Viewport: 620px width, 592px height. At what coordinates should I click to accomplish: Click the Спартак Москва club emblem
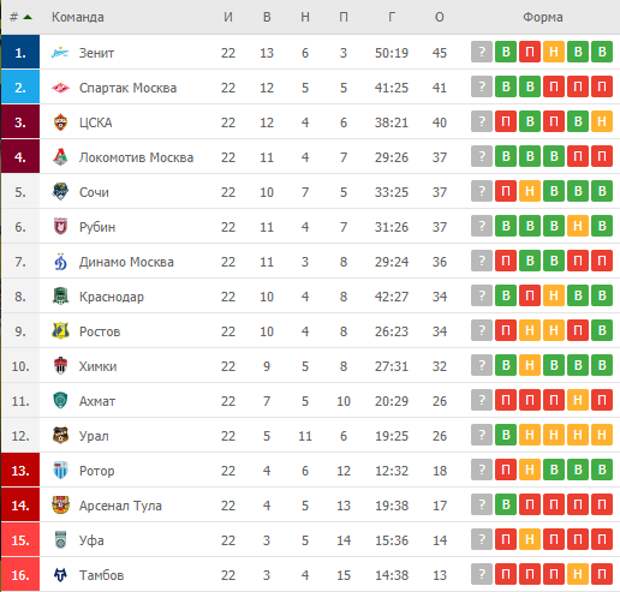point(60,87)
